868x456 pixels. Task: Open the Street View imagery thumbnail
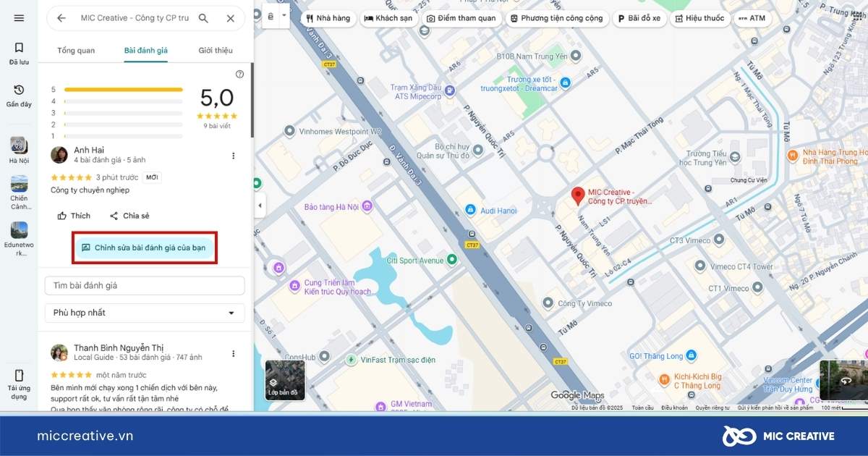point(844,380)
